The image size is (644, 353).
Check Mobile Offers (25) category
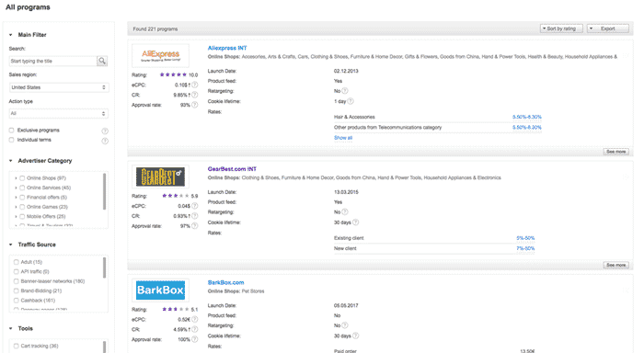pos(22,216)
